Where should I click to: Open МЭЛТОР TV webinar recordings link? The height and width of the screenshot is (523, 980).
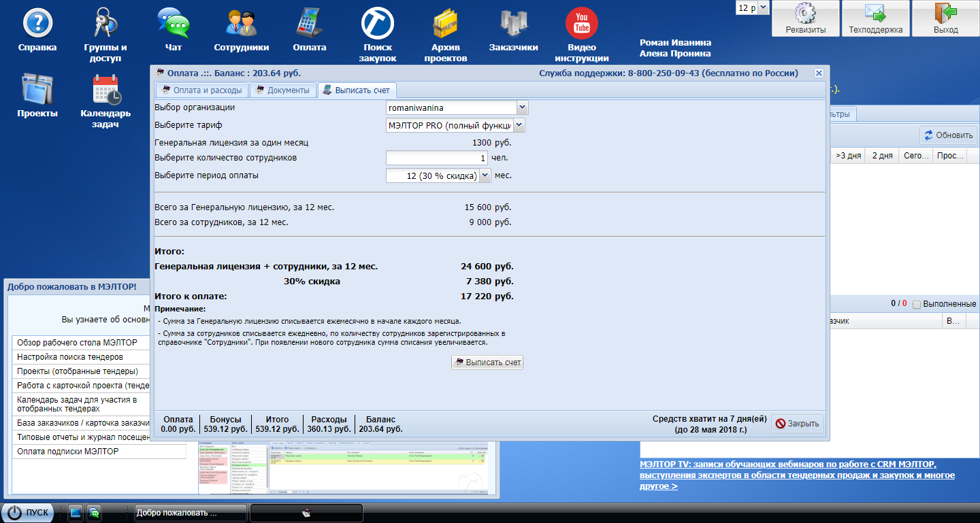(x=788, y=465)
